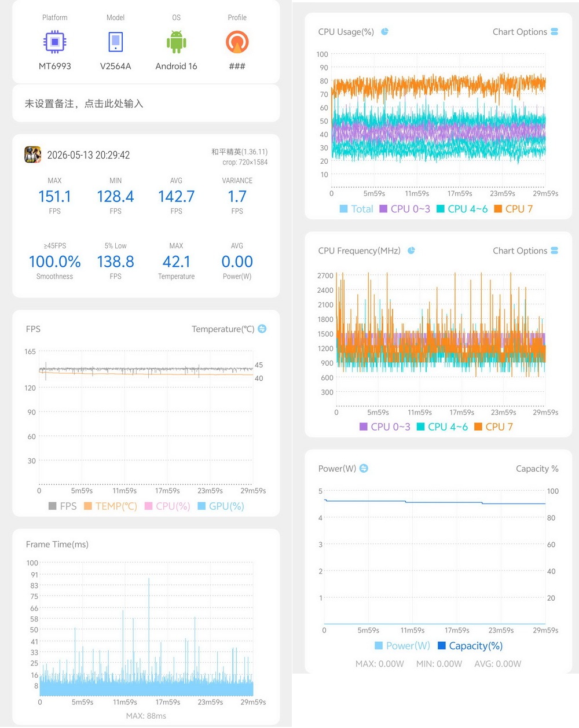Toggle CPU 4~6 series in CPU Frequency legend

coord(442,426)
